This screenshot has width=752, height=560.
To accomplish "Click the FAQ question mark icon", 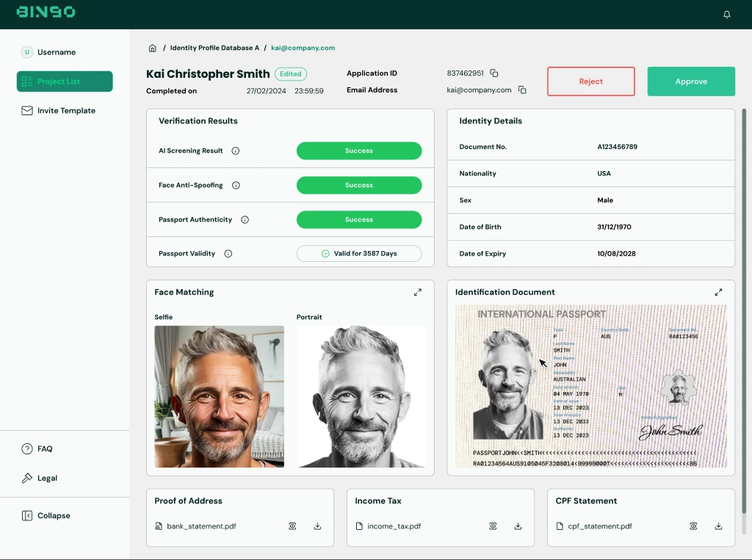I will [x=27, y=448].
